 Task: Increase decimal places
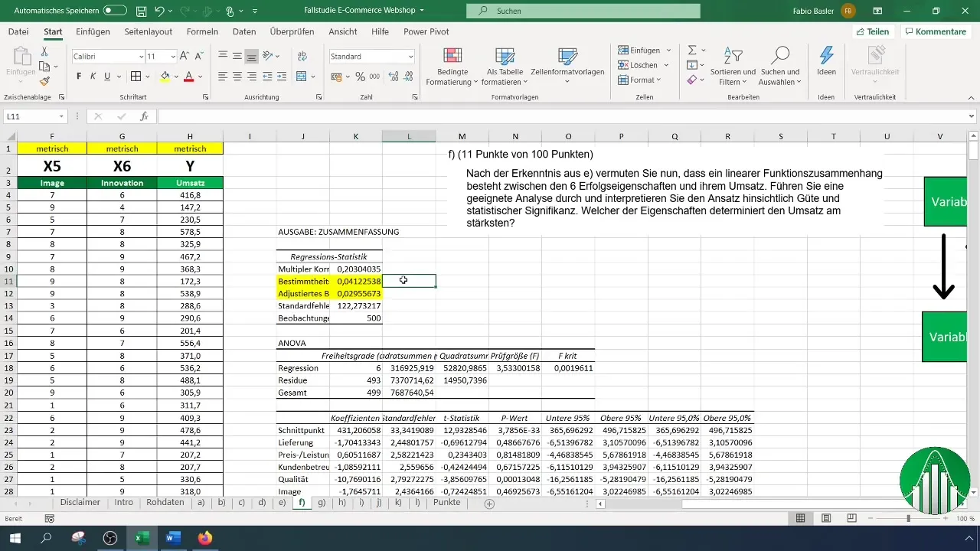tap(394, 77)
